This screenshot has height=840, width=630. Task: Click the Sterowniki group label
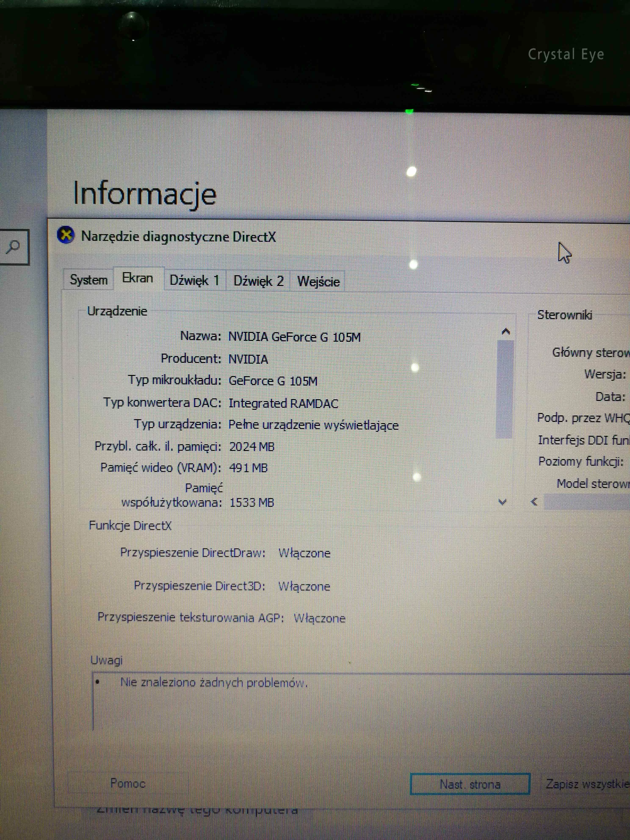(x=565, y=315)
